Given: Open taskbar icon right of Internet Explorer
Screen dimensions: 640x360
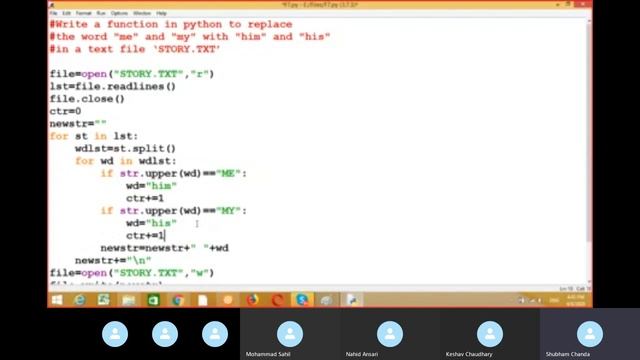Looking at the screenshot, I should tap(104, 300).
